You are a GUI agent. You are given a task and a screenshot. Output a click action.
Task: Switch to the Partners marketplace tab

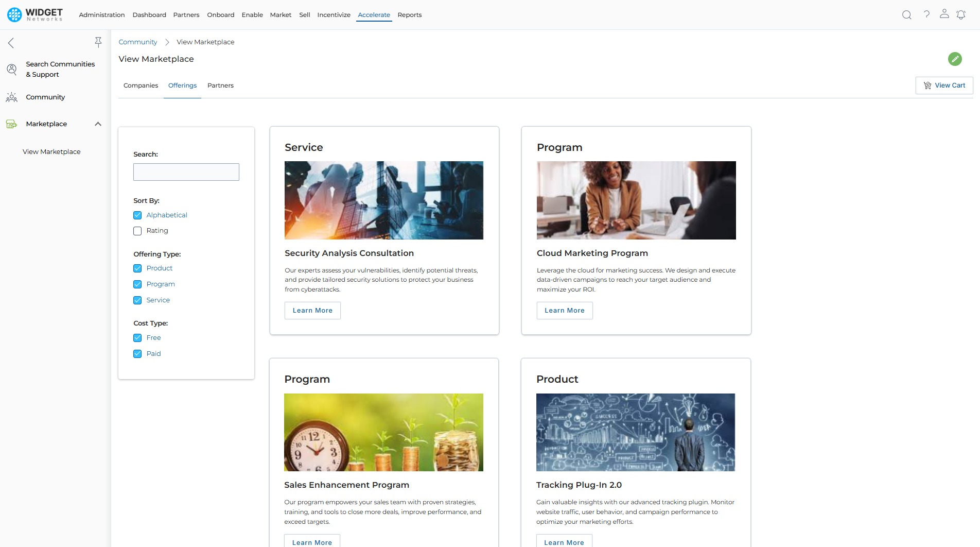pos(220,86)
